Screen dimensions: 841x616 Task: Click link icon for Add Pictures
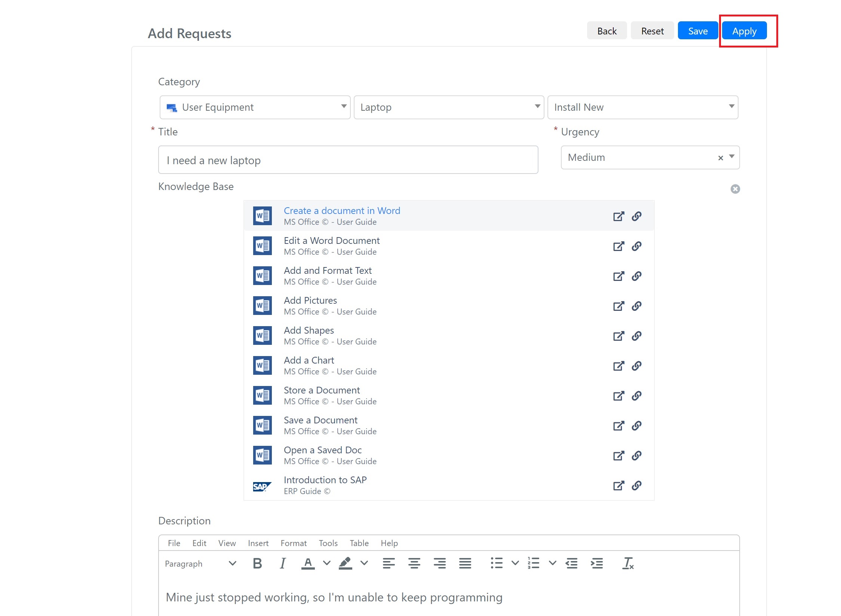[x=636, y=306]
